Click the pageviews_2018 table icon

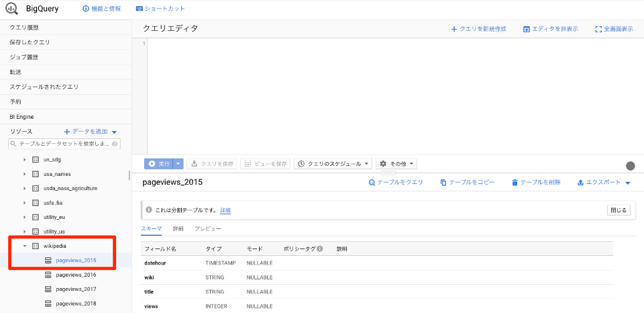48,304
